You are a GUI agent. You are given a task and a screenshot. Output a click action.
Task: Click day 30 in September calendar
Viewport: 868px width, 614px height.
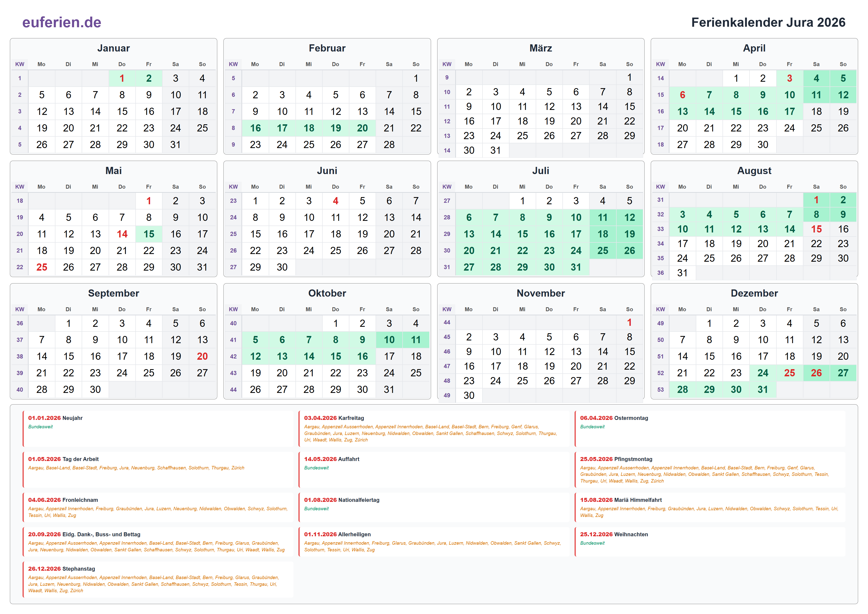pos(95,389)
